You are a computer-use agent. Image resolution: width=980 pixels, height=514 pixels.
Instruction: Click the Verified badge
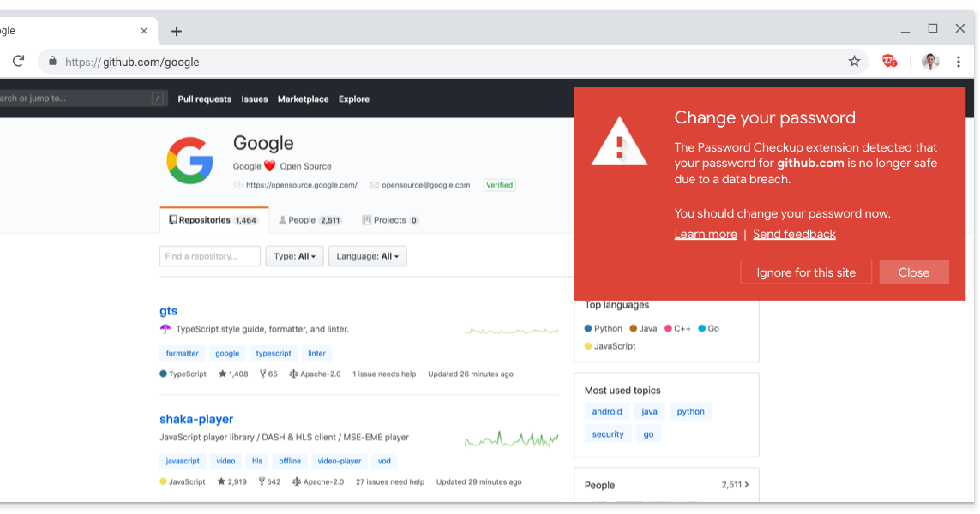coord(499,186)
